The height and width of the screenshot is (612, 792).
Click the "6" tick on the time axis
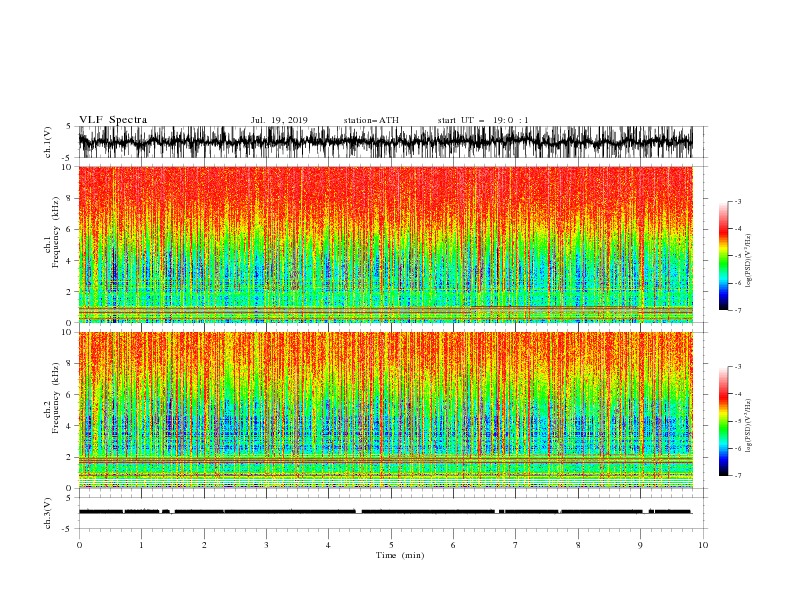(x=453, y=545)
